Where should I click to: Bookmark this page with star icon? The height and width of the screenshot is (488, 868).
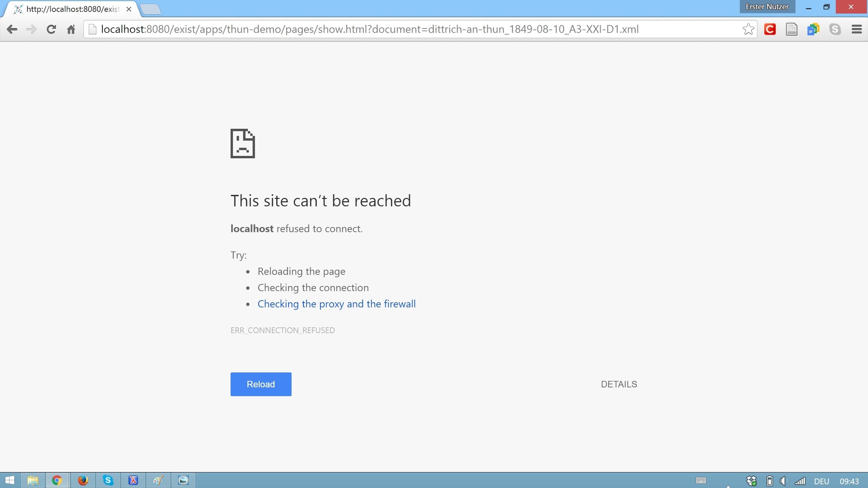(x=748, y=29)
